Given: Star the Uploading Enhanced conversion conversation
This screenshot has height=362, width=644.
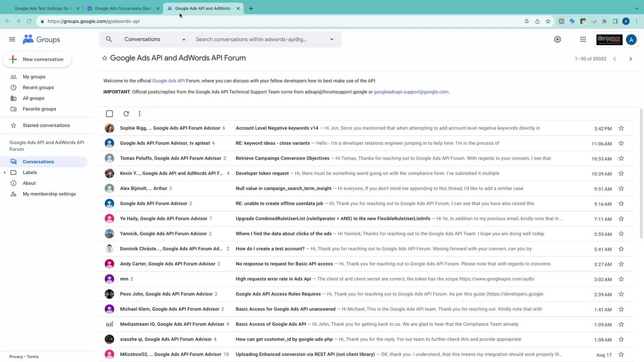Looking at the screenshot, I should (621, 354).
